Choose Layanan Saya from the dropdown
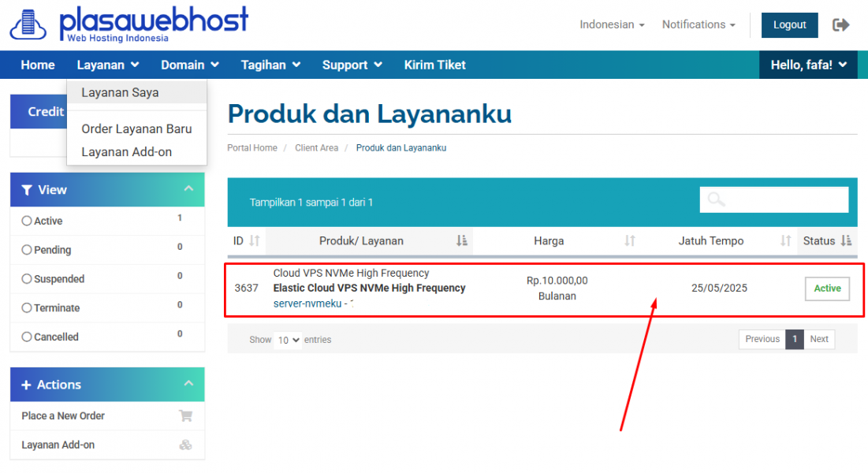Image resolution: width=868 pixels, height=473 pixels. 136,92
